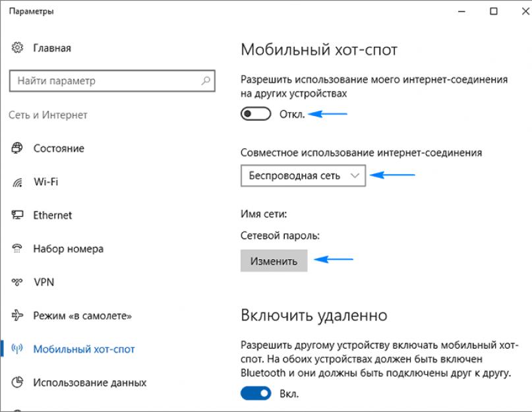This screenshot has height=412, width=532.
Task: Click the dial-up icon beside Набор номера
Action: [18, 249]
